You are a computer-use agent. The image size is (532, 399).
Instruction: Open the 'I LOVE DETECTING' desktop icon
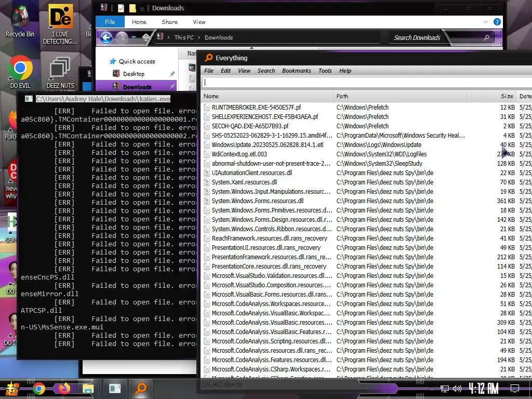[60, 24]
